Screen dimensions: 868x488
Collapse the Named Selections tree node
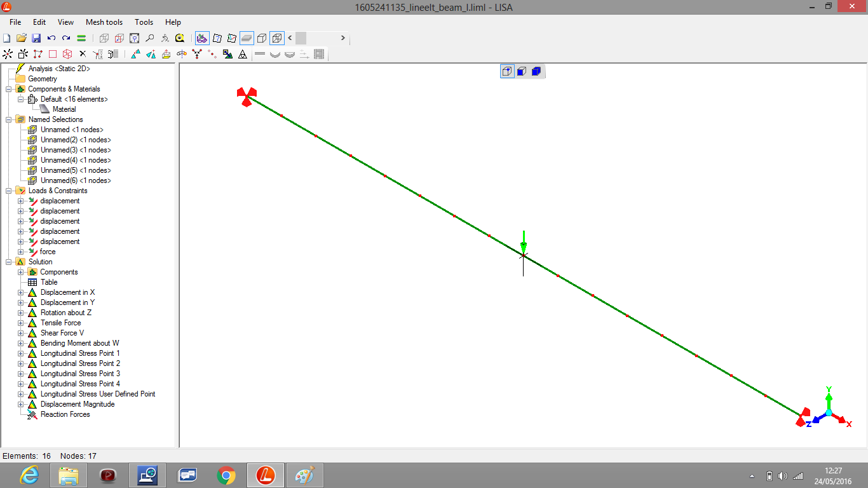pos(9,119)
